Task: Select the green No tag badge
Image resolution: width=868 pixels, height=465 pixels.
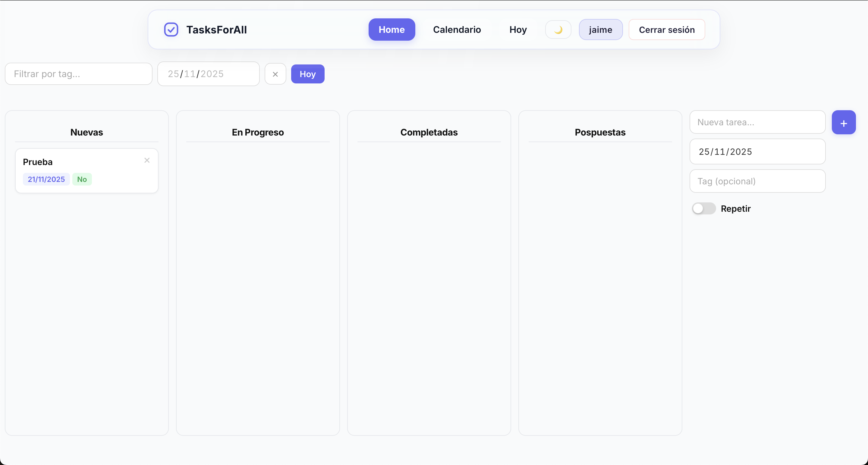Action: point(82,179)
